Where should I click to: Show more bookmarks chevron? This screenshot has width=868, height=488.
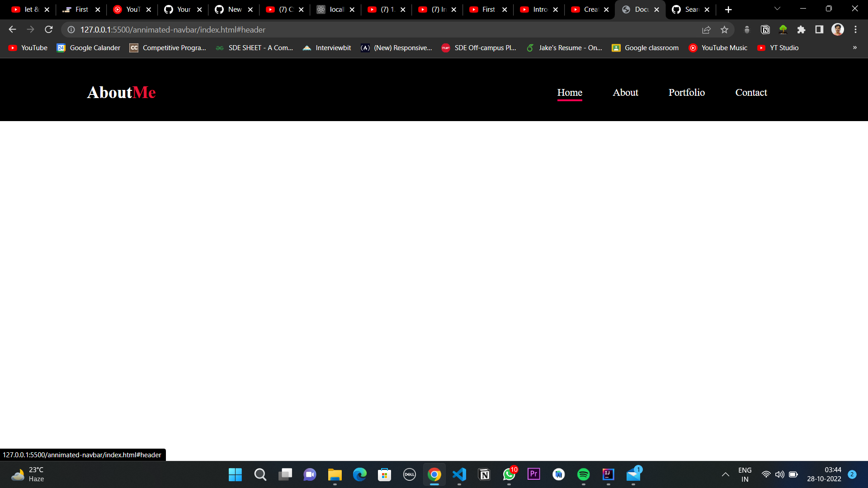tap(854, 47)
